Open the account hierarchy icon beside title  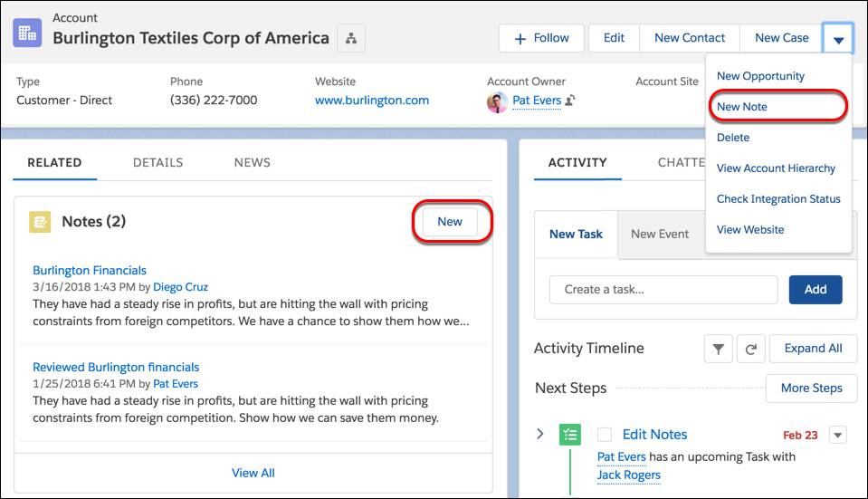click(351, 38)
